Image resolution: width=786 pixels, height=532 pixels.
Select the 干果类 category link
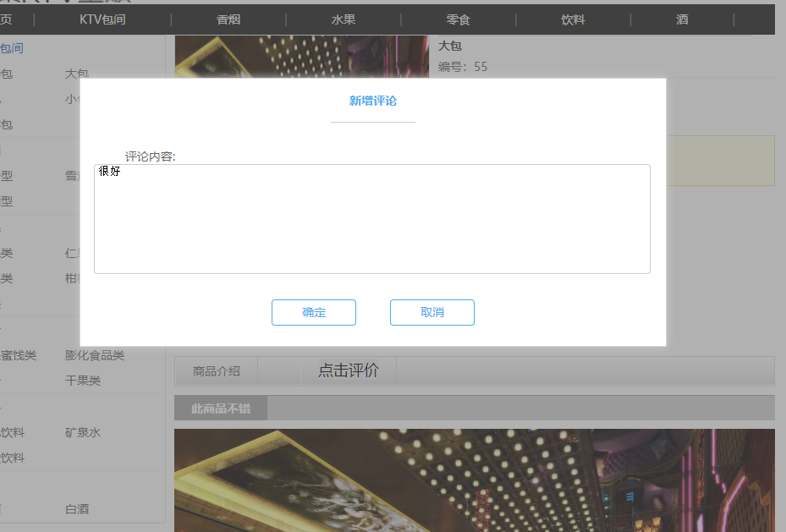83,381
